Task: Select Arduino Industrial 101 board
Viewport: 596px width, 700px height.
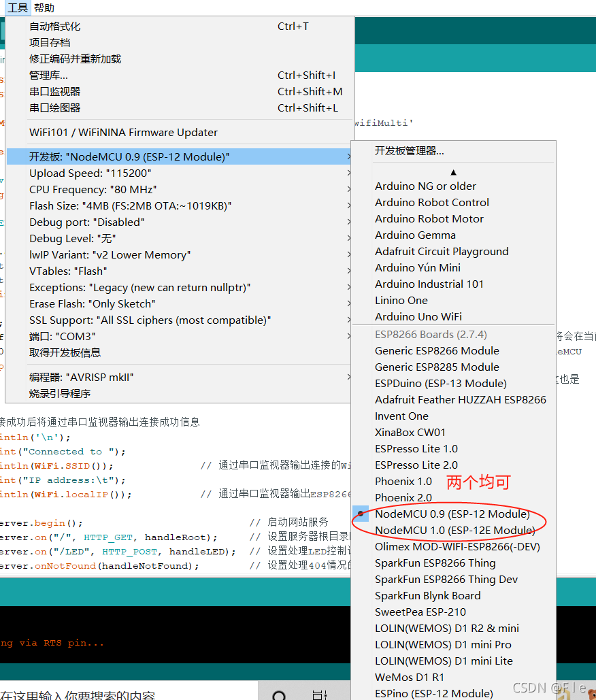Action: (x=454, y=284)
